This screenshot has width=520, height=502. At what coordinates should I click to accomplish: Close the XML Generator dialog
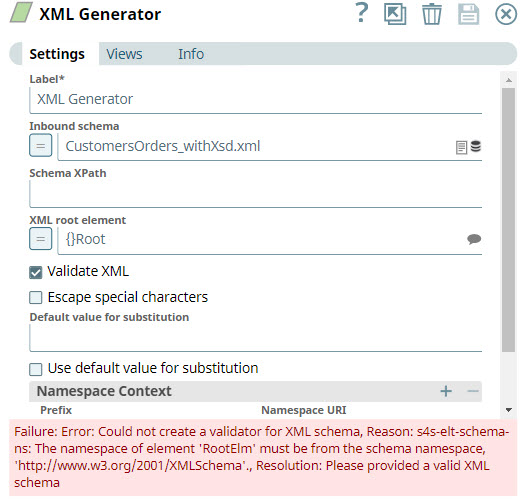tap(506, 14)
